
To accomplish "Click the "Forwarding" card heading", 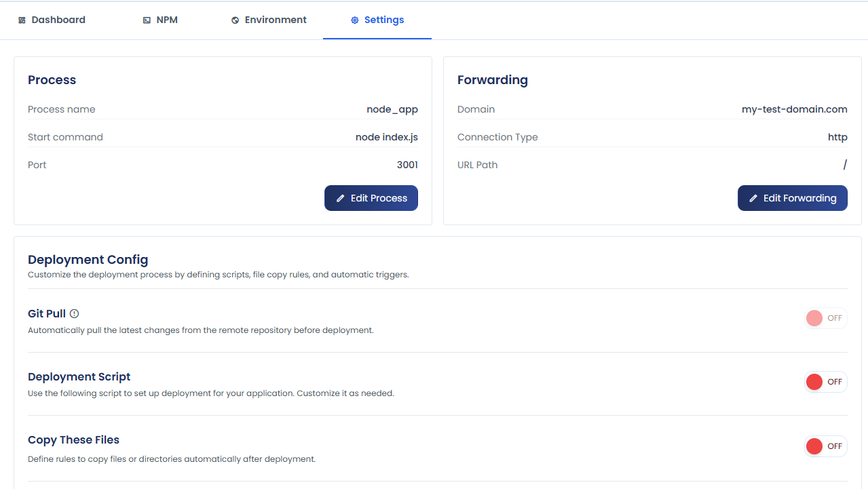I will [493, 80].
